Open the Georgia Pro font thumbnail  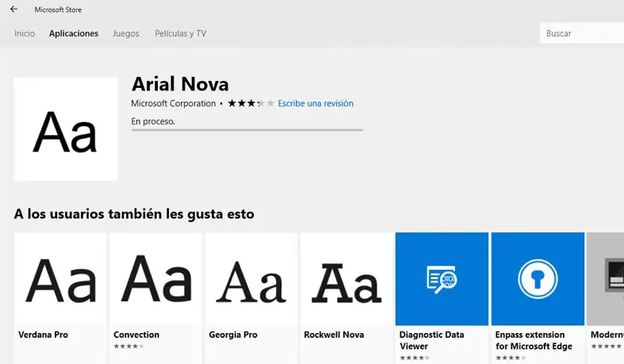251,279
